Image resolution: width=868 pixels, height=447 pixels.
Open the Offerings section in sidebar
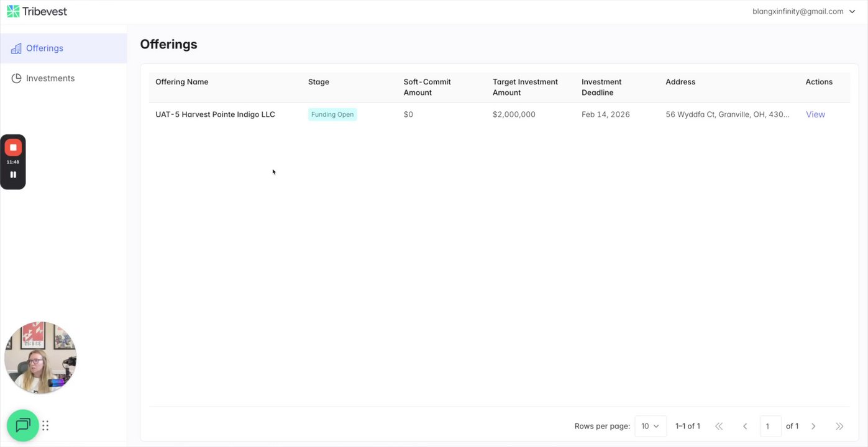(45, 48)
